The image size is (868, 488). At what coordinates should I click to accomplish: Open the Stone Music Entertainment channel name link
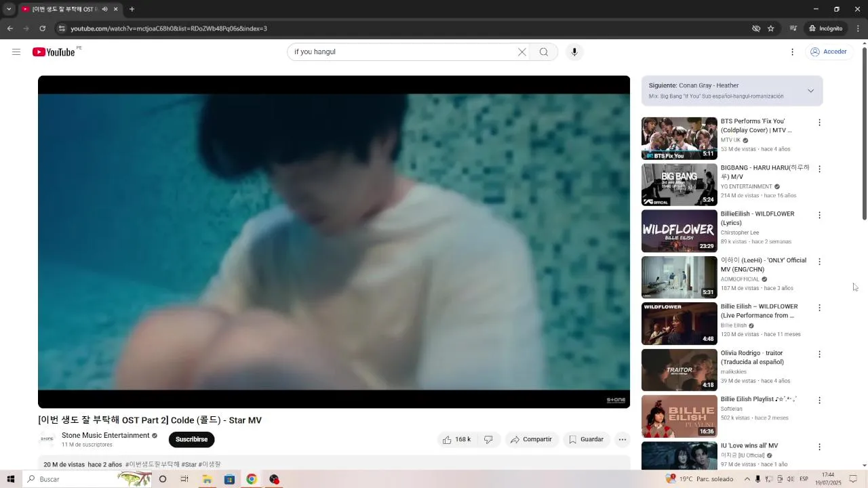click(105, 436)
